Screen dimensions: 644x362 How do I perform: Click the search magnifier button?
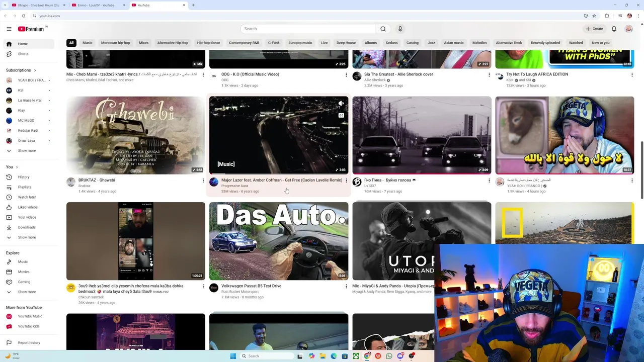(383, 29)
